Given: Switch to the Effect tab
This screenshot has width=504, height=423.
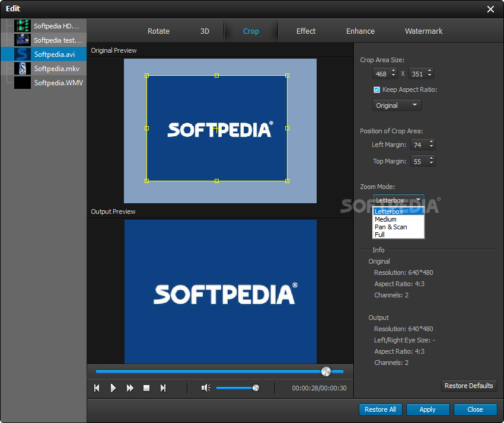Looking at the screenshot, I should (306, 31).
